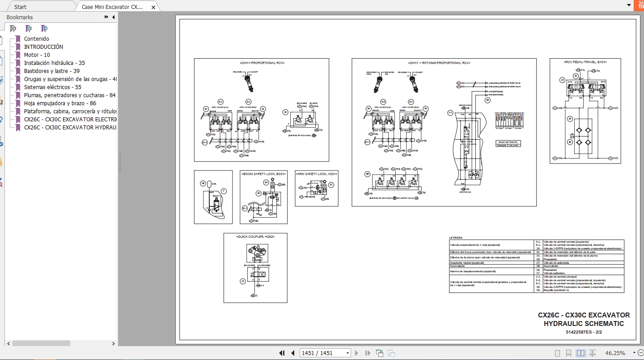Open the Plumas, penetradores y cucharas - 84 bookmark
This screenshot has height=360, width=644.
point(70,95)
